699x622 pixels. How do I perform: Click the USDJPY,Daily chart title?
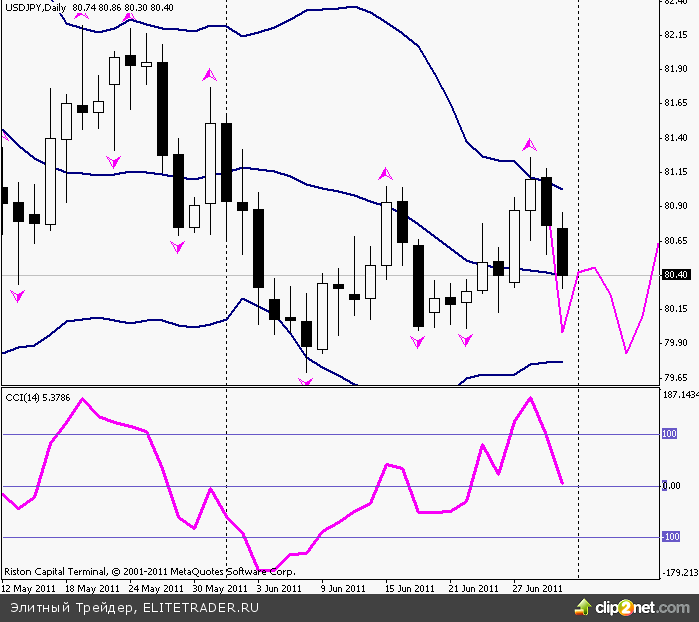[x=36, y=7]
